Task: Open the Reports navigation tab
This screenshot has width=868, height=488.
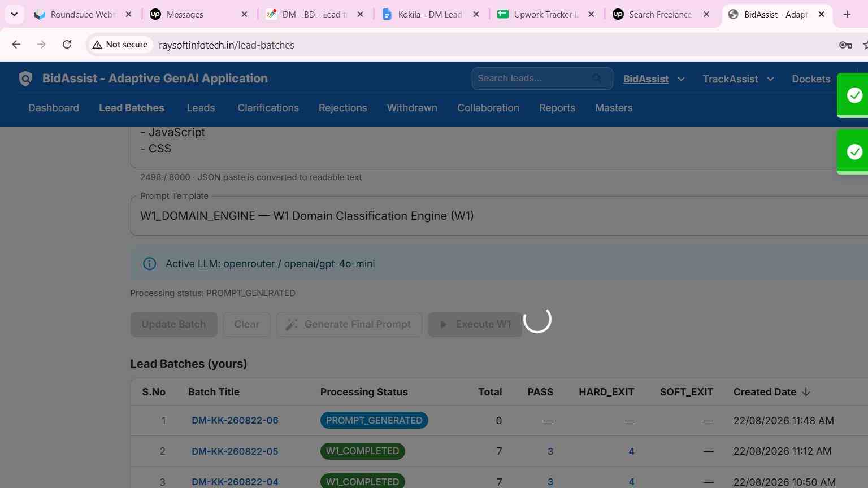Action: point(557,108)
